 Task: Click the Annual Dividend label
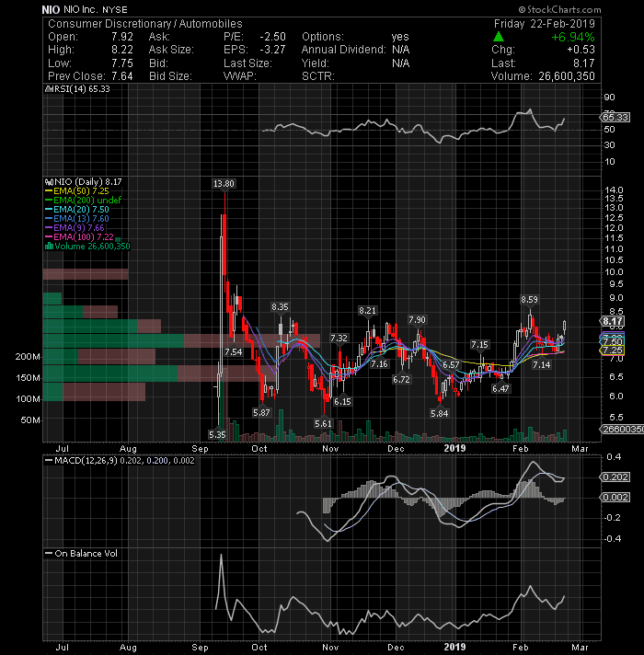tap(344, 50)
